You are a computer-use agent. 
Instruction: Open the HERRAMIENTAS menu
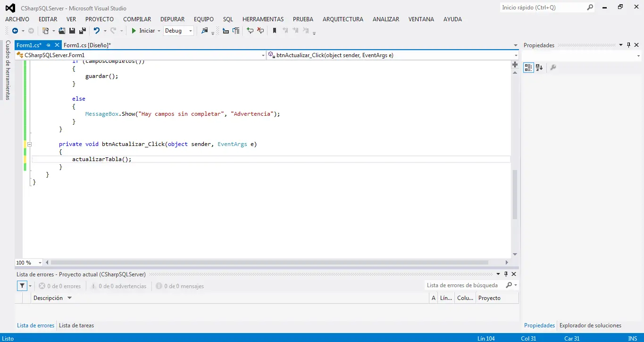tap(263, 19)
